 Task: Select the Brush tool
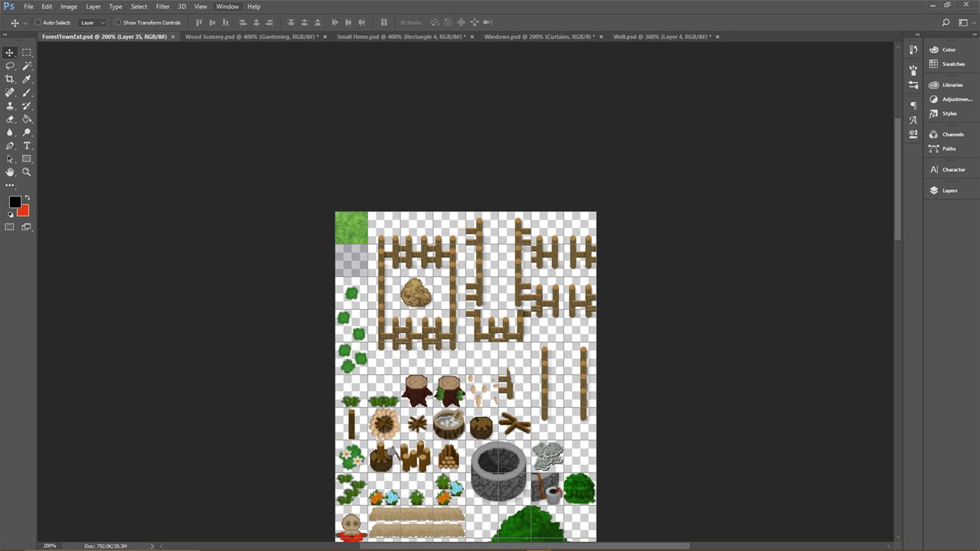tap(27, 93)
